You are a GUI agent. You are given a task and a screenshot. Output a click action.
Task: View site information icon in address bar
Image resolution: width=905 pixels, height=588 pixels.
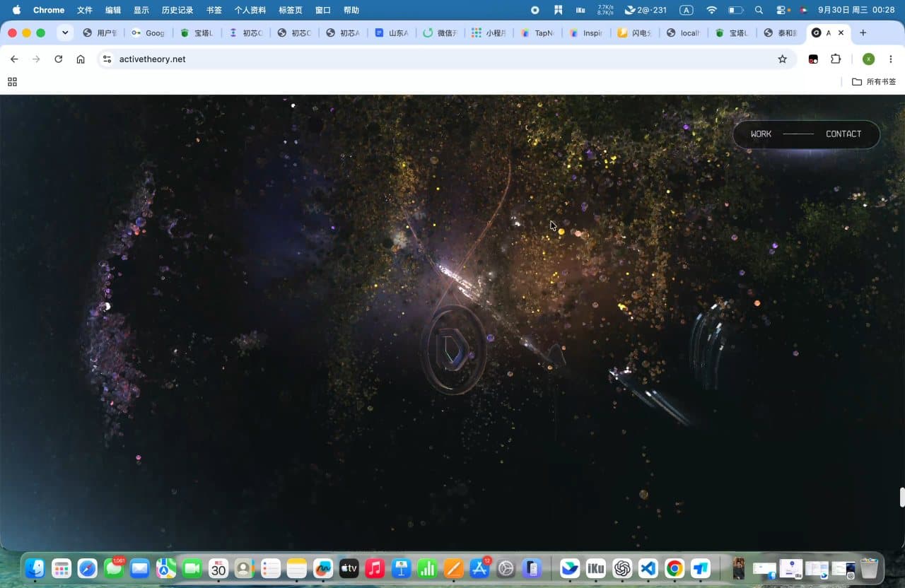pyautogui.click(x=107, y=59)
